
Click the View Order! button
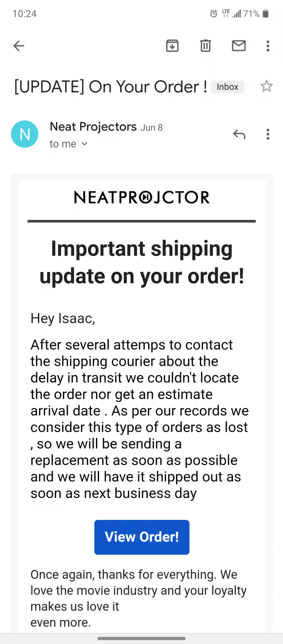142,537
